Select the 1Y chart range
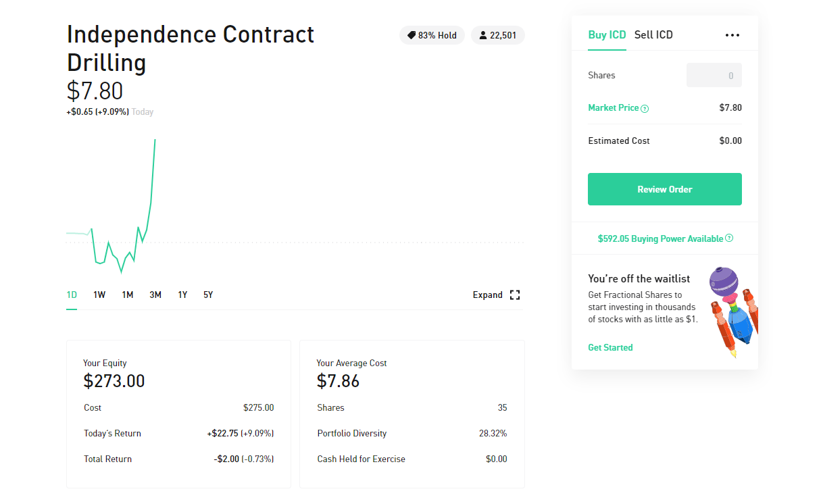This screenshot has width=821, height=504. pyautogui.click(x=182, y=295)
